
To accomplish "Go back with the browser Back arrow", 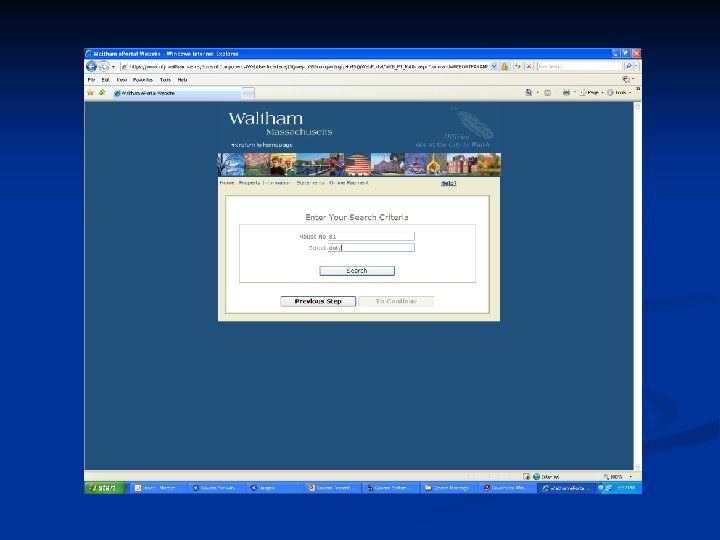I will pyautogui.click(x=91, y=67).
